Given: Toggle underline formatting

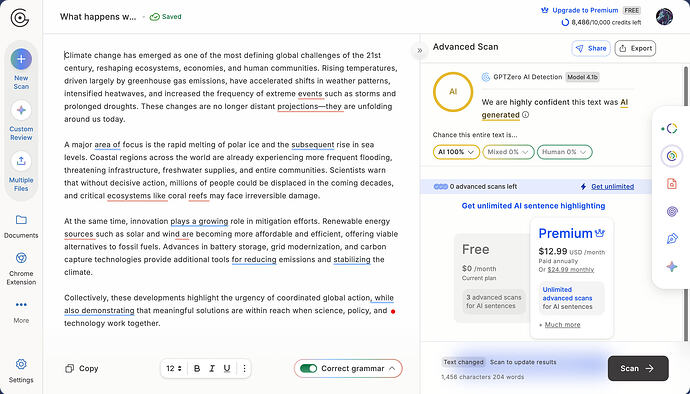Looking at the screenshot, I should tap(227, 368).
